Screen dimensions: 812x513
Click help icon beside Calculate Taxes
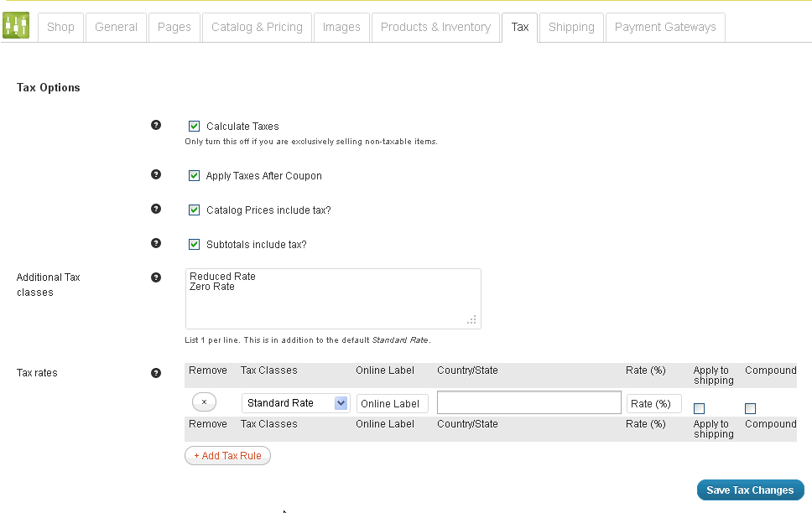pyautogui.click(x=156, y=125)
